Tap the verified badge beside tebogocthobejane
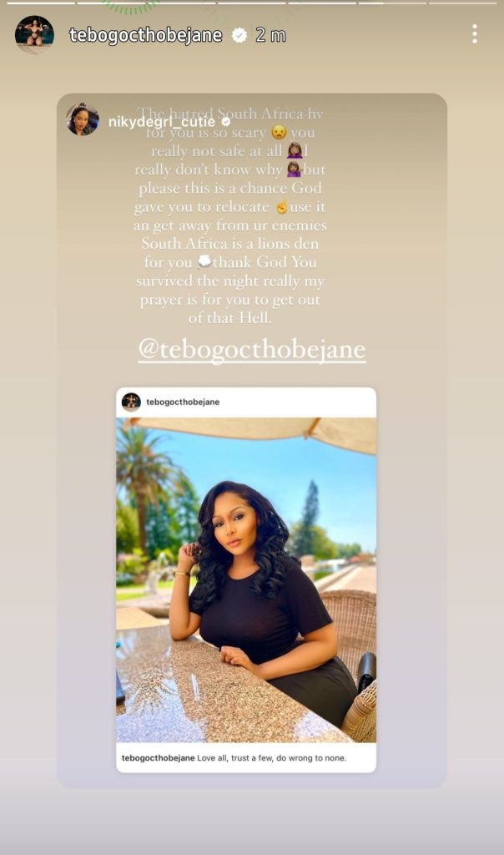 (239, 35)
